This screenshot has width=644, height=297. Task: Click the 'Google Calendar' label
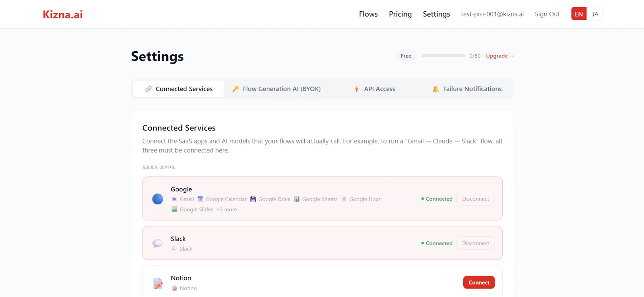[226, 199]
